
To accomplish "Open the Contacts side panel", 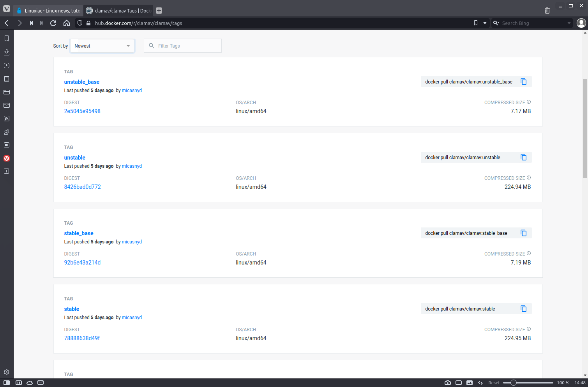I will click(7, 132).
